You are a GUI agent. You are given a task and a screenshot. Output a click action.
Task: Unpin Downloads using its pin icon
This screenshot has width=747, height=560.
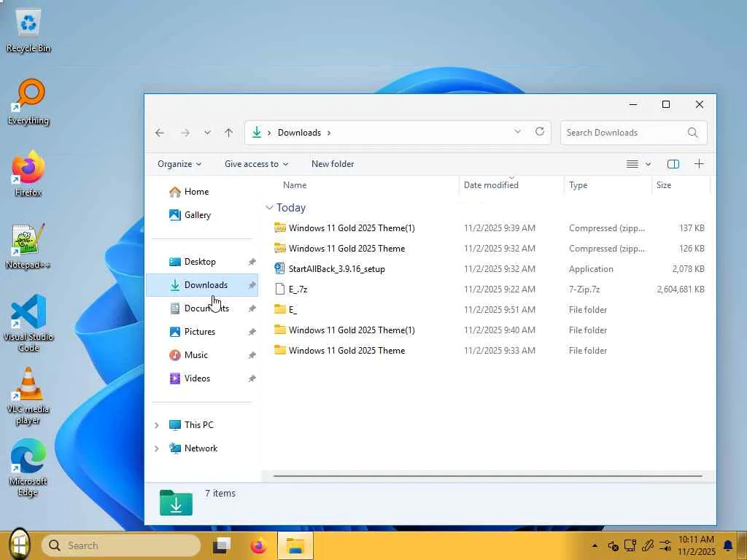tap(252, 285)
